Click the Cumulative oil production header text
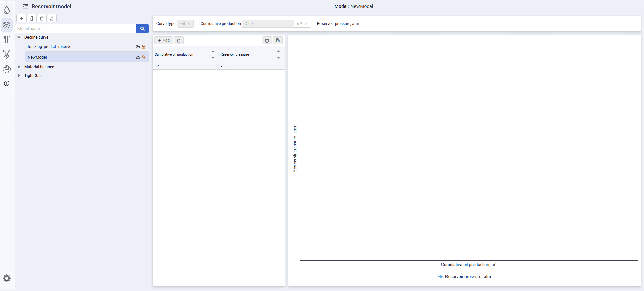The height and width of the screenshot is (291, 644). click(174, 54)
